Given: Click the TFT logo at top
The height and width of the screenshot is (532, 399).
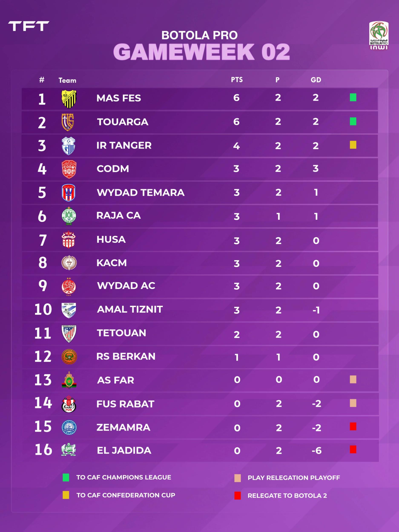Looking at the screenshot, I should pyautogui.click(x=29, y=26).
